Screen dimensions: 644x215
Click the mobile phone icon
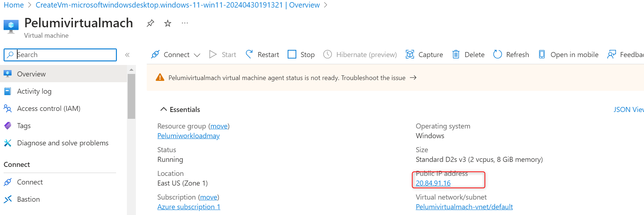[x=542, y=54]
